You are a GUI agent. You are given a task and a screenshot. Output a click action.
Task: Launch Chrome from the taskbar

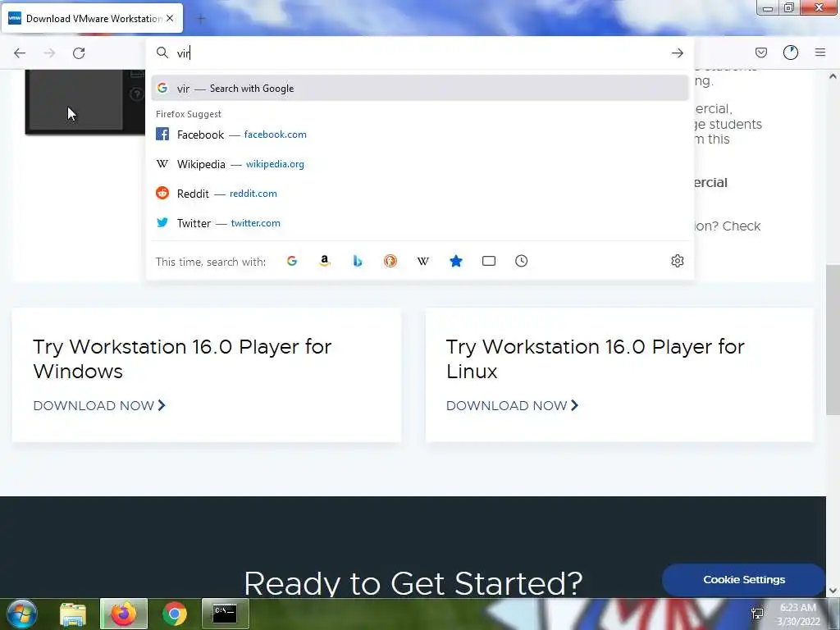(x=175, y=614)
